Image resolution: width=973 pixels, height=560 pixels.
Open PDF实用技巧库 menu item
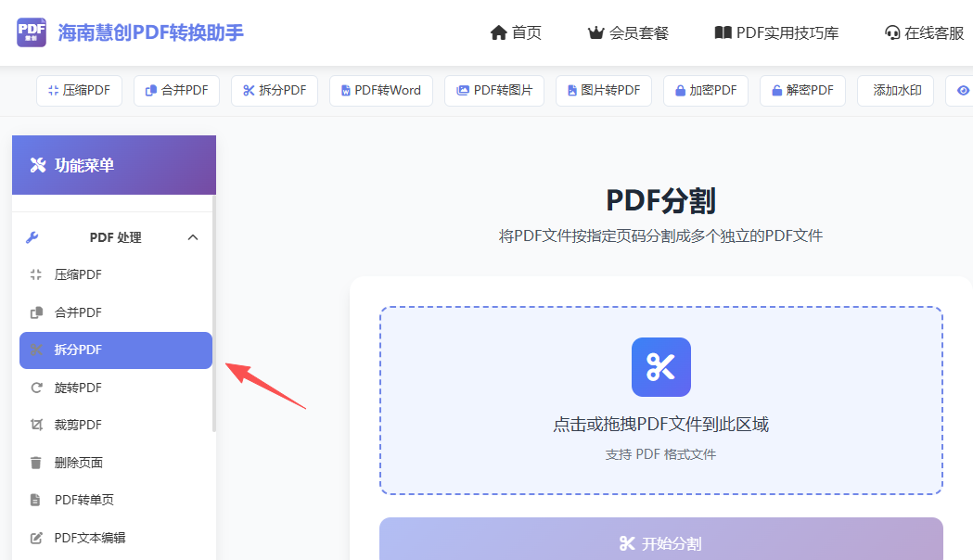pyautogui.click(x=776, y=32)
